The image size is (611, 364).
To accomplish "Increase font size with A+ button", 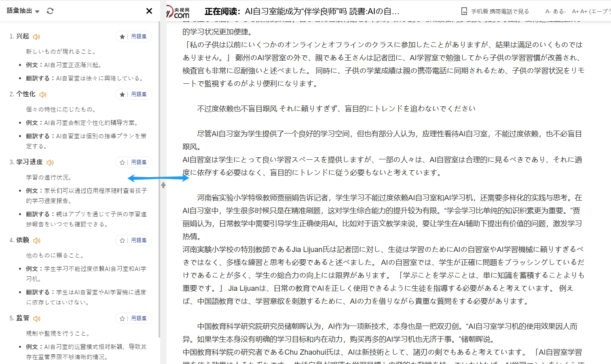I will coord(591,11).
